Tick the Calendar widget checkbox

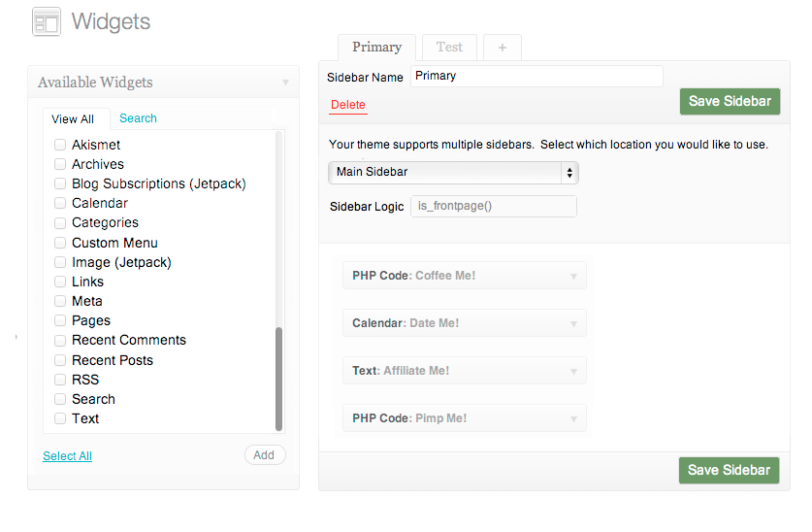tap(60, 204)
